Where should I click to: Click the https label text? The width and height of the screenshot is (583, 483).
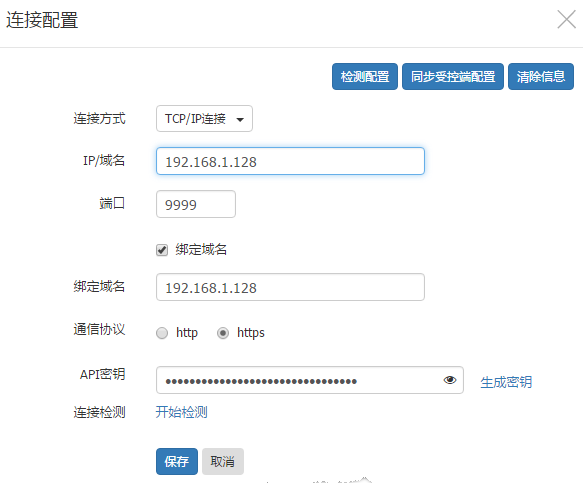click(251, 332)
